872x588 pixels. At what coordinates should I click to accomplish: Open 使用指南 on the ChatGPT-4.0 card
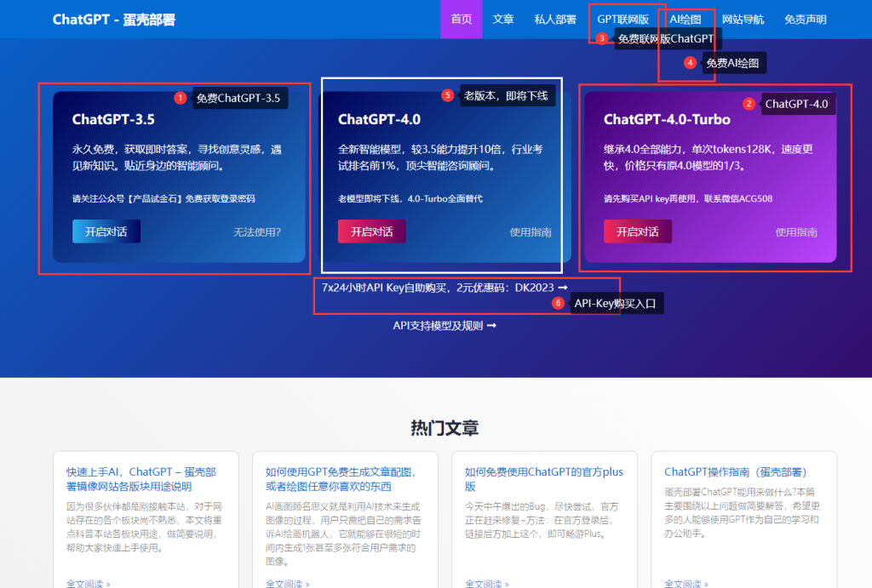coord(531,232)
